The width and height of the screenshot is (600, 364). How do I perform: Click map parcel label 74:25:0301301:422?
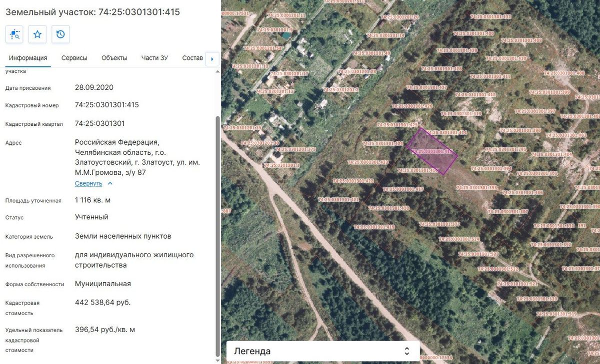click(353, 180)
